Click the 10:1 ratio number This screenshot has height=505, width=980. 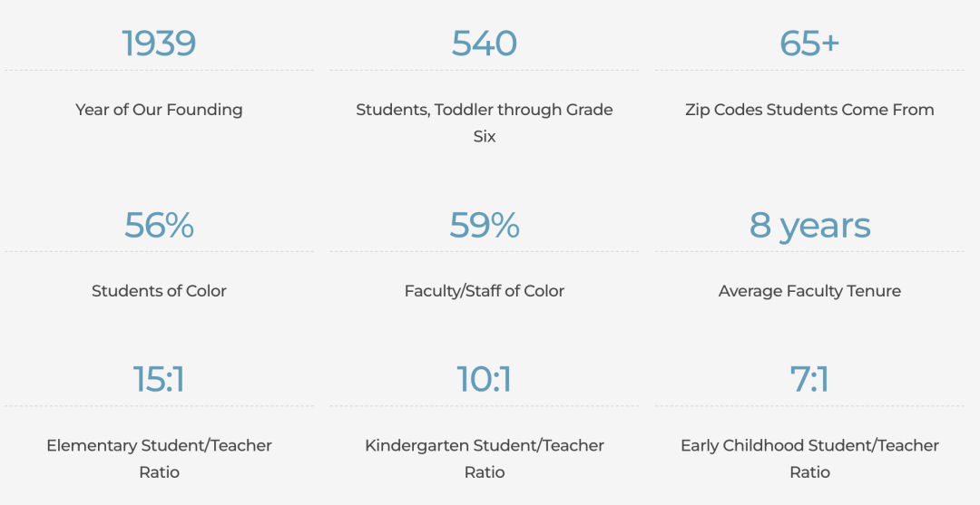pyautogui.click(x=485, y=380)
